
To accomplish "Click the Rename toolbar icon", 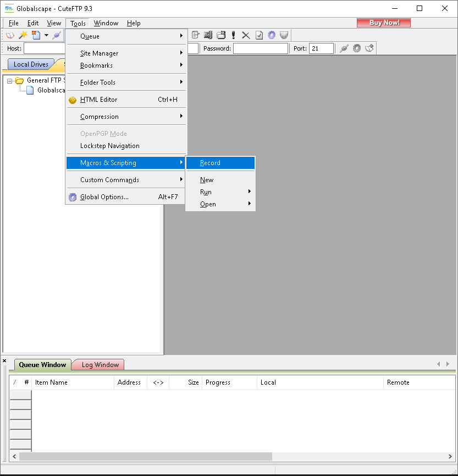I will coord(208,35).
